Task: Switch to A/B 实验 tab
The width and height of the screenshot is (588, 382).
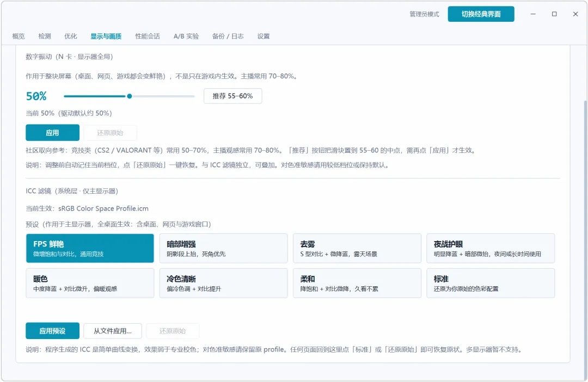Action: 186,36
